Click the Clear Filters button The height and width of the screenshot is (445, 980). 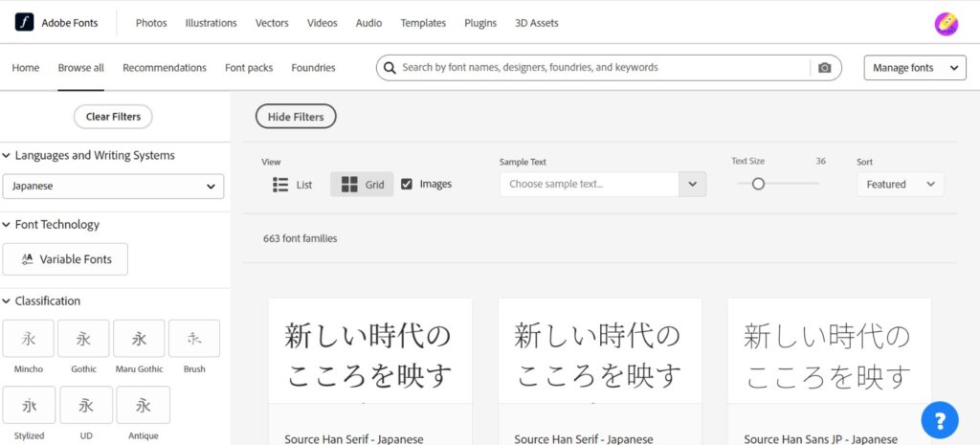(x=113, y=117)
